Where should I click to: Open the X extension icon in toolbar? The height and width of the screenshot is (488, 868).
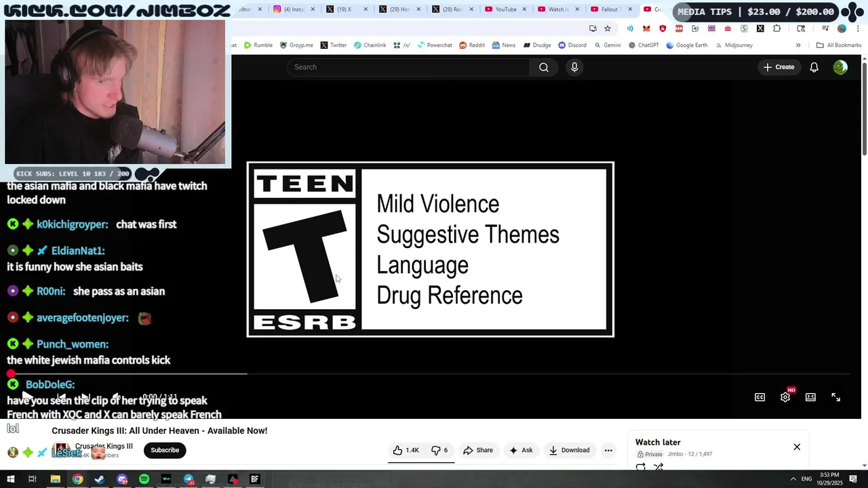pos(760,28)
